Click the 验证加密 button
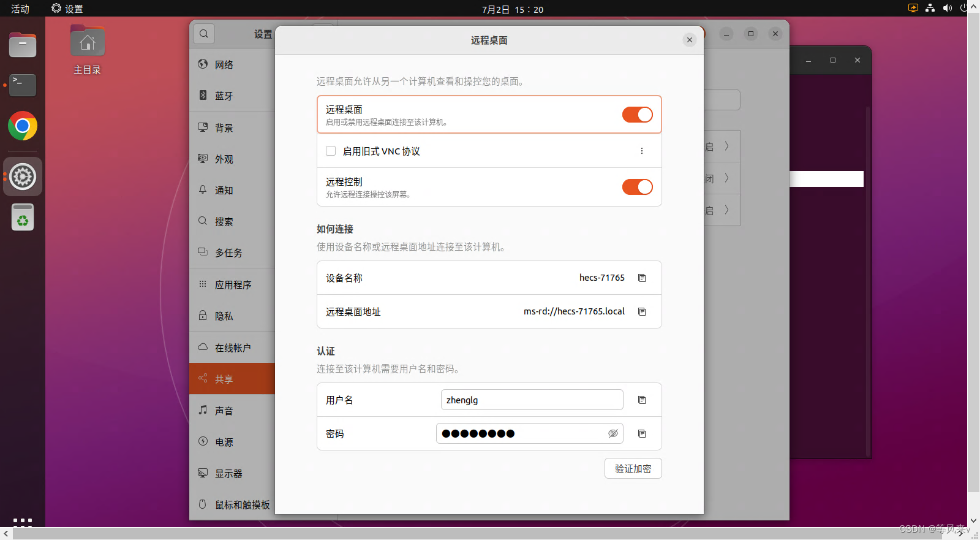This screenshot has width=980, height=540. pos(633,468)
